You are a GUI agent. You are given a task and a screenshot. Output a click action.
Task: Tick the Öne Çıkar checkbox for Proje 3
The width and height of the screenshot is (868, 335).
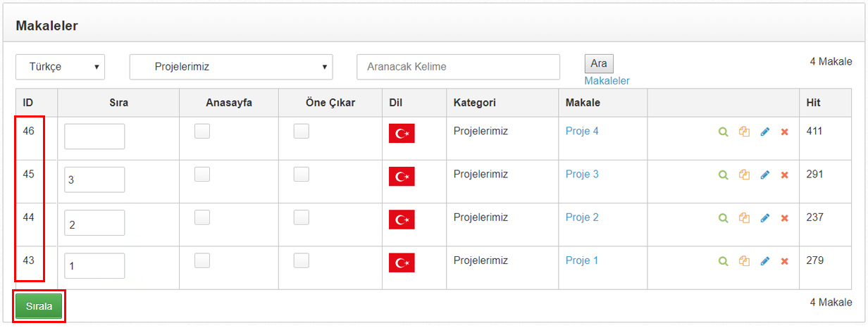tap(302, 174)
